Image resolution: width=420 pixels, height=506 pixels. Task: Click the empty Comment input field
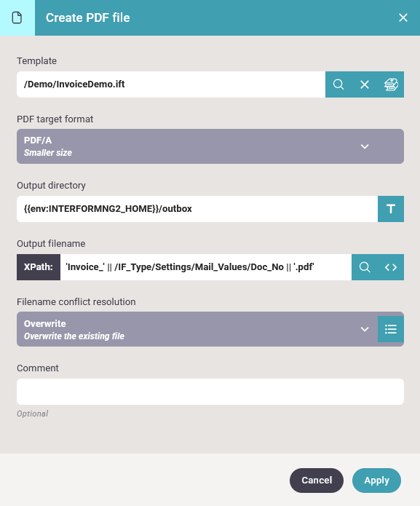[x=210, y=392]
